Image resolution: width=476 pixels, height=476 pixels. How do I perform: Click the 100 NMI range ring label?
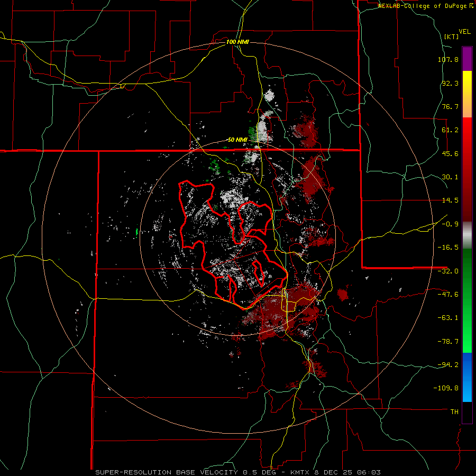click(237, 42)
